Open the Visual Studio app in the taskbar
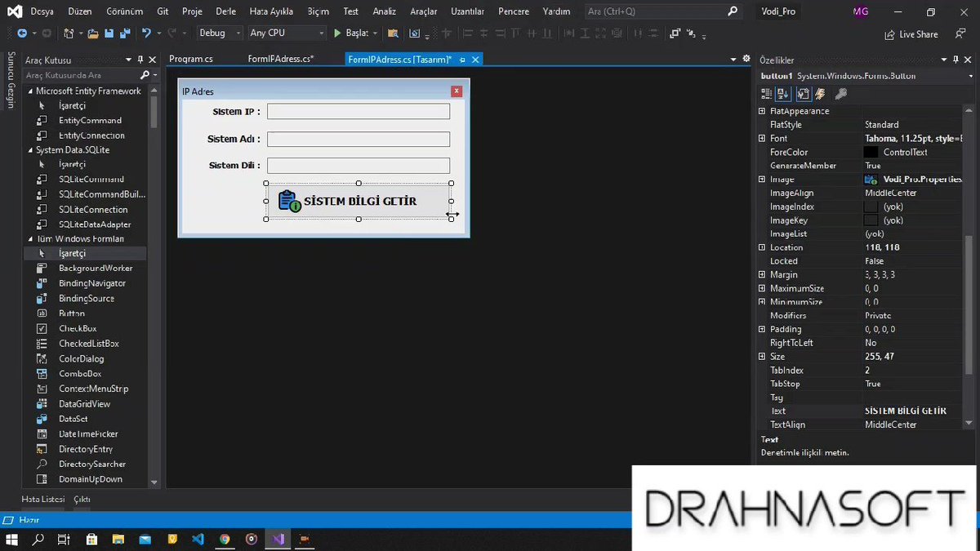Screen dimensions: 980x551 tap(278, 540)
